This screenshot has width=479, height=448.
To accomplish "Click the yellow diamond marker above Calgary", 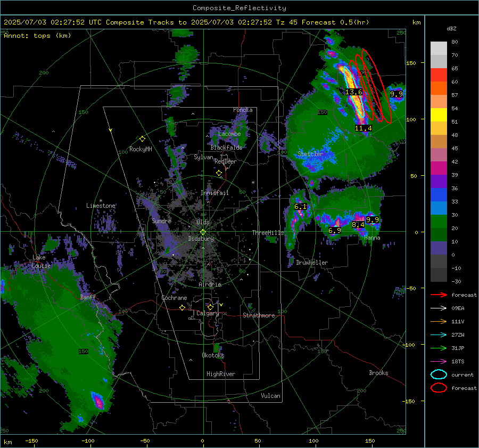I will [210, 307].
